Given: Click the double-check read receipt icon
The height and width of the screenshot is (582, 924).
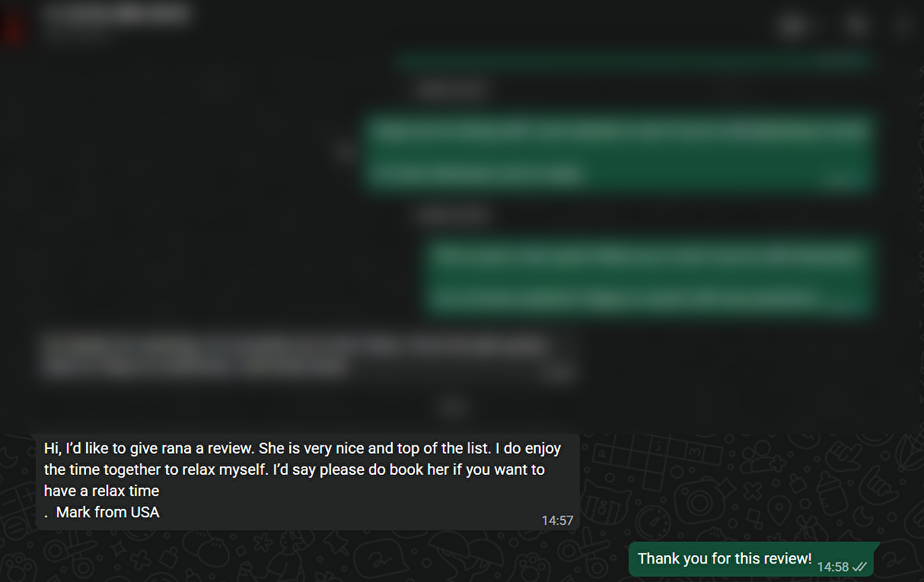Looking at the screenshot, I should tap(859, 566).
